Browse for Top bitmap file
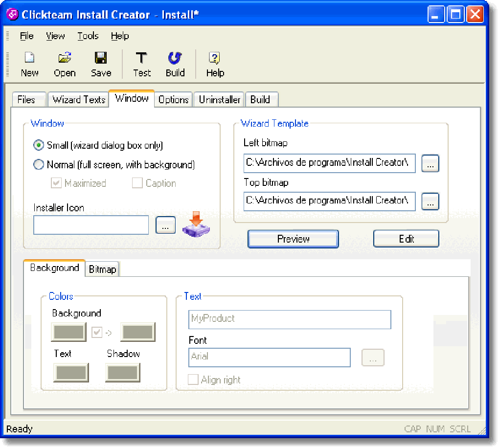This screenshot has width=499, height=448. tap(430, 202)
